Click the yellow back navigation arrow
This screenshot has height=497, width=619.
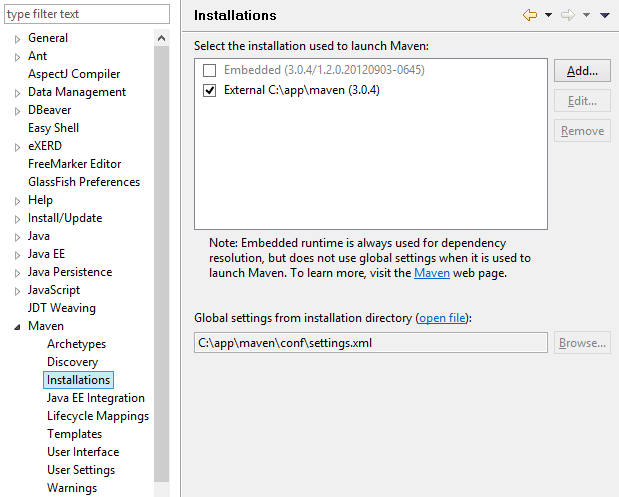(530, 15)
